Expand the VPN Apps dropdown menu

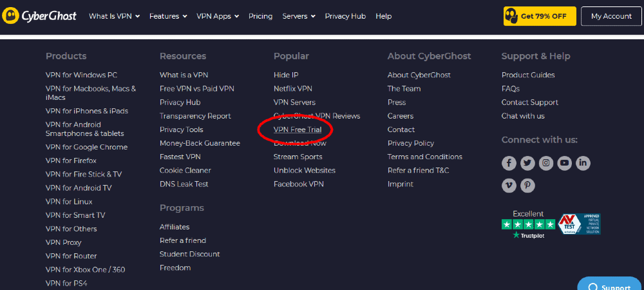point(218,16)
